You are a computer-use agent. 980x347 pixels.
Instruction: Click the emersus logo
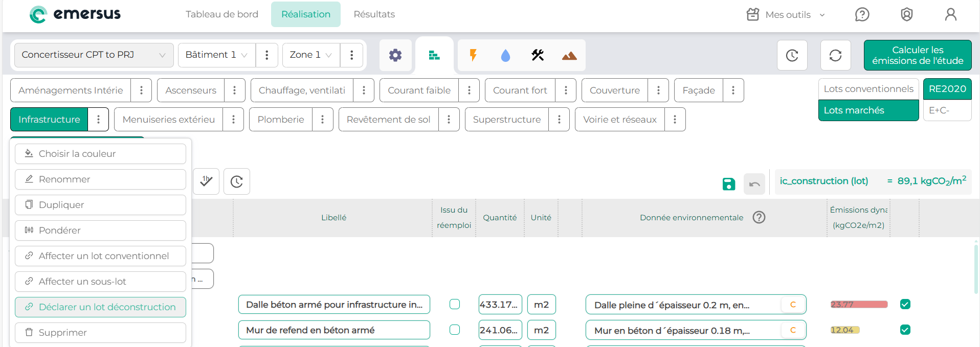coord(75,14)
